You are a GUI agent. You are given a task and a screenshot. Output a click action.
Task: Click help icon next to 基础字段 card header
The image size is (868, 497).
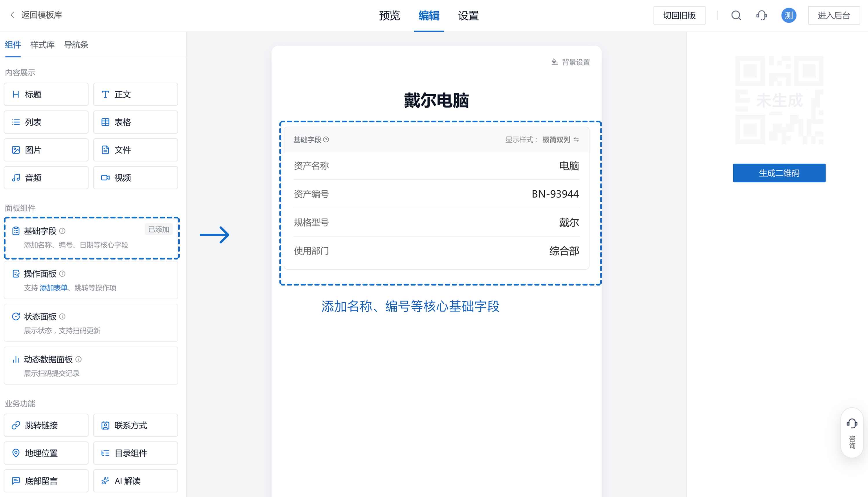pyautogui.click(x=326, y=140)
